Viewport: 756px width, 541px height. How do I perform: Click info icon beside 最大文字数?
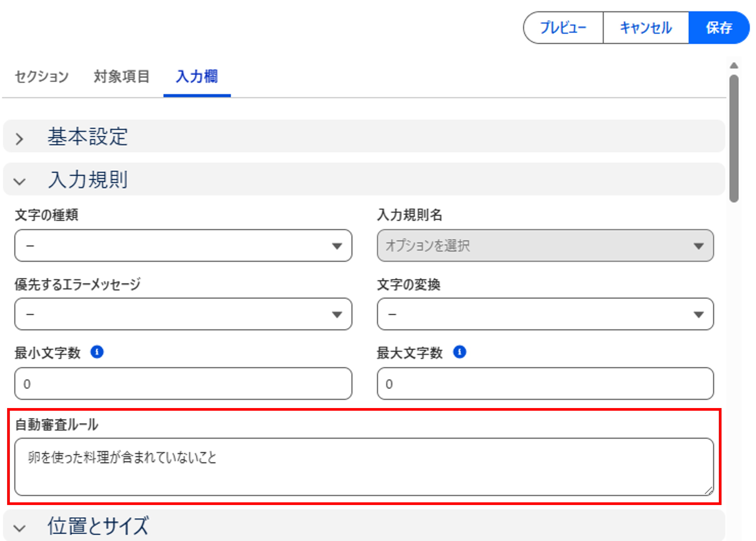coord(459,352)
